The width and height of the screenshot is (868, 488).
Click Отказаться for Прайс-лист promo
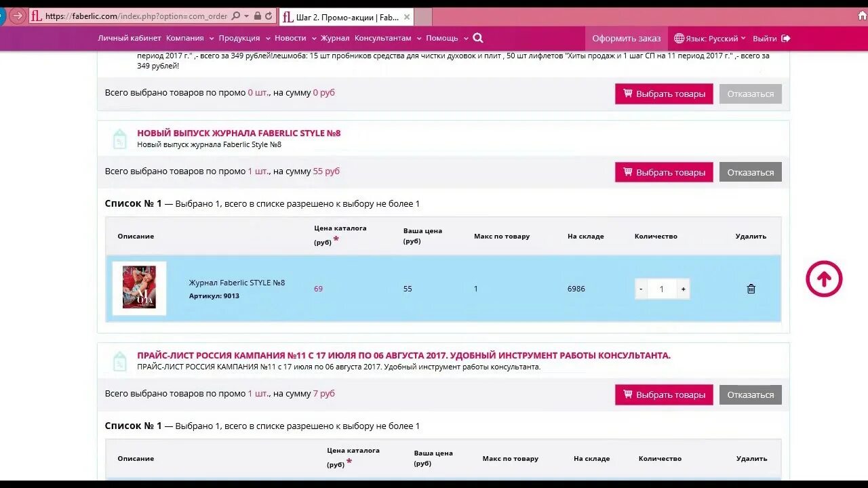(x=751, y=394)
